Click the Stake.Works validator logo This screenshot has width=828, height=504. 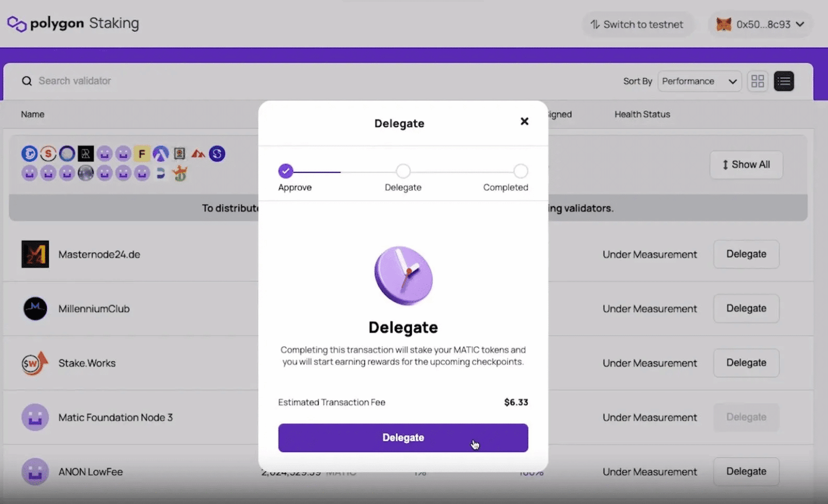[x=35, y=363]
